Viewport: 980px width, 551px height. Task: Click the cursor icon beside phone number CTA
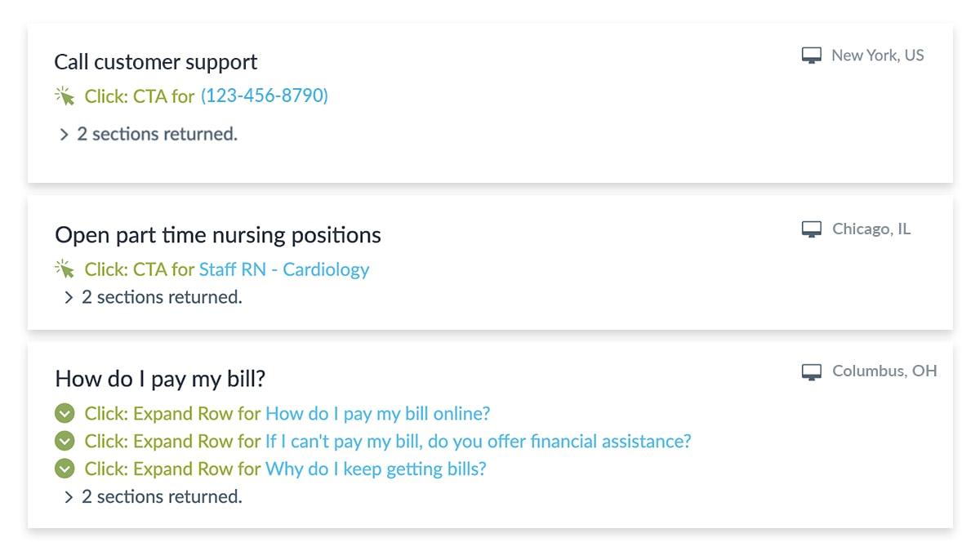[64, 96]
